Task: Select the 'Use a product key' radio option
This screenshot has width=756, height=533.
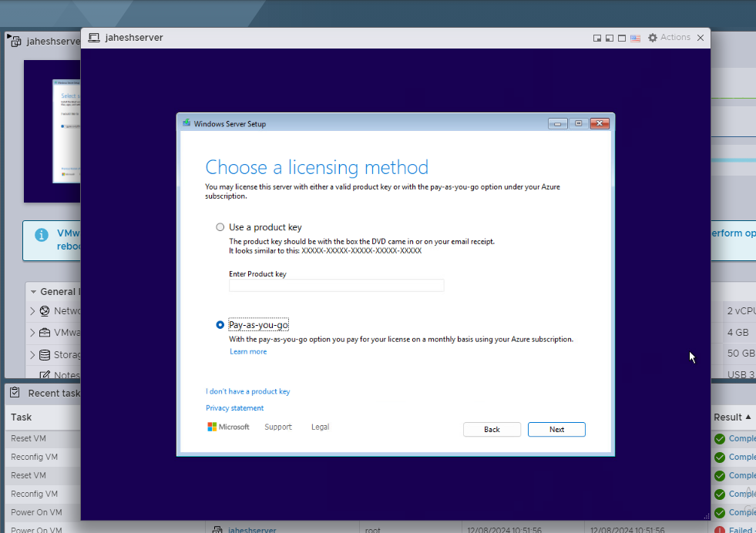Action: point(220,227)
